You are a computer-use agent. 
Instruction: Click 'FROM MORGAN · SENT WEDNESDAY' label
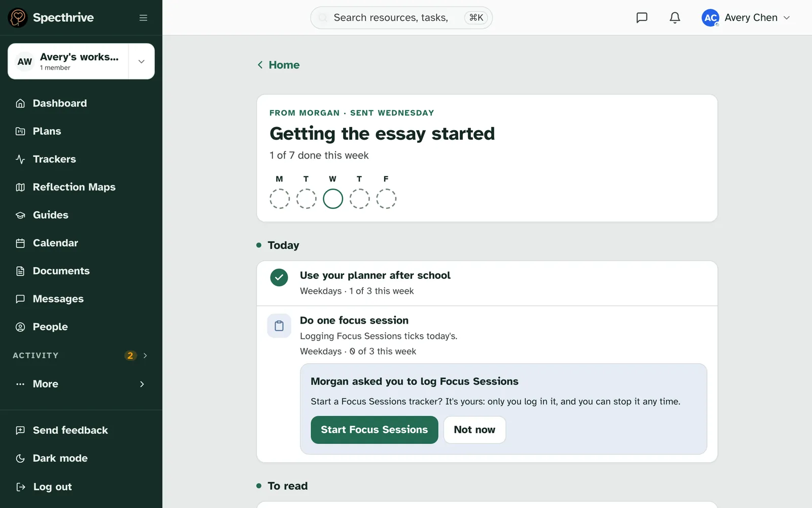click(352, 113)
